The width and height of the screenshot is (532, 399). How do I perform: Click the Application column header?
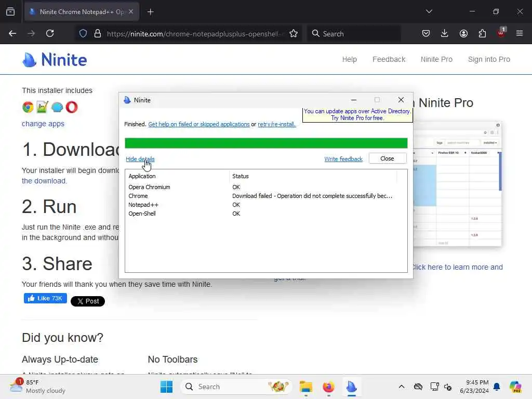point(177,176)
